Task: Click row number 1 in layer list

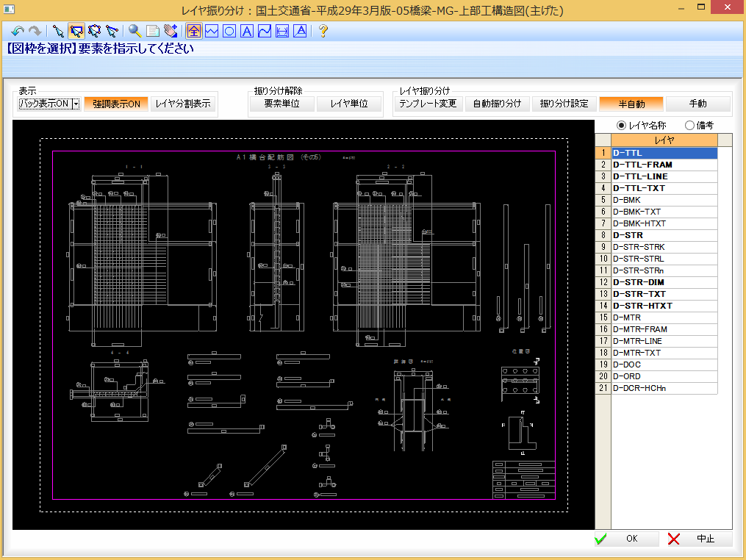Action: [603, 153]
